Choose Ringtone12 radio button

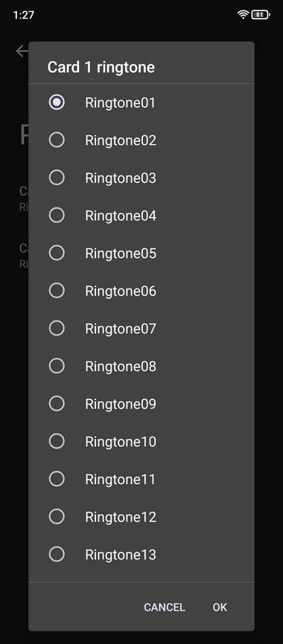(57, 517)
